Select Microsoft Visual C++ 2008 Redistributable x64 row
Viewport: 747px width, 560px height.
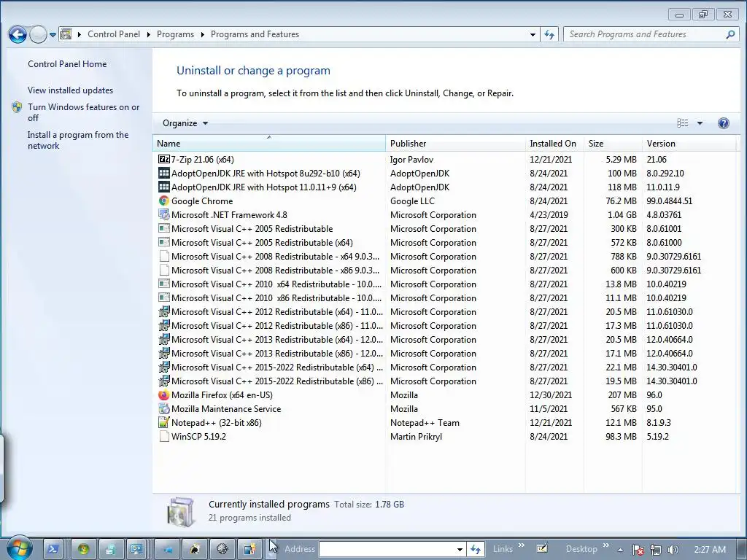coord(446,257)
